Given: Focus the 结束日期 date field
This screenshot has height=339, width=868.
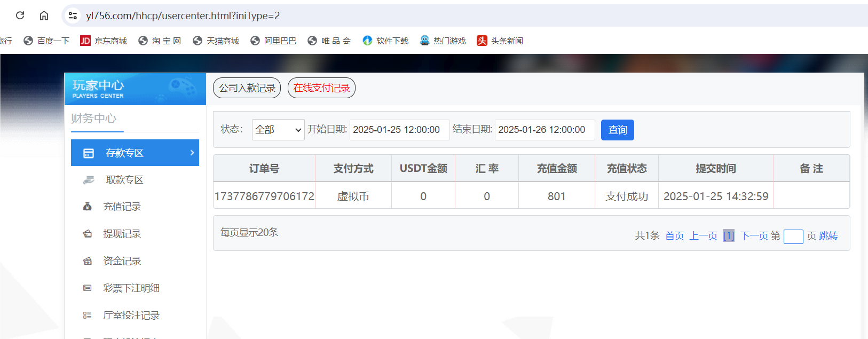Looking at the screenshot, I should (545, 130).
